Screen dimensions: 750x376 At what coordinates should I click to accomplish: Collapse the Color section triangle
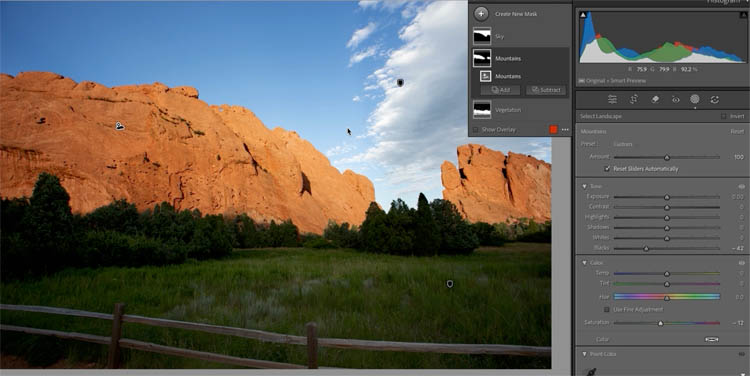click(x=584, y=263)
